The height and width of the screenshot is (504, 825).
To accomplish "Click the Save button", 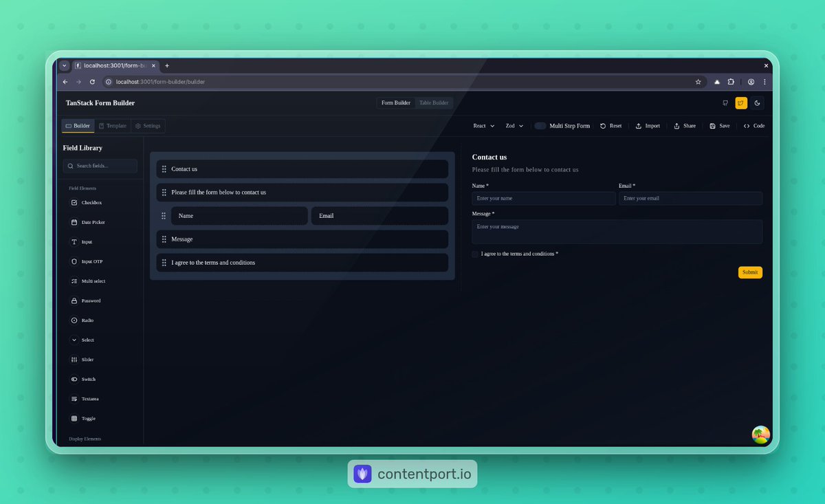I will 720,126.
